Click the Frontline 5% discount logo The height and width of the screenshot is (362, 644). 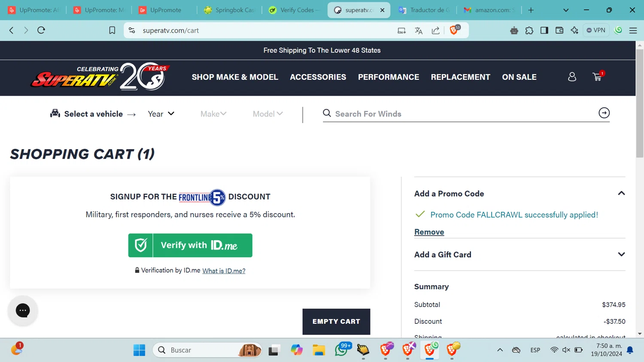click(x=202, y=197)
